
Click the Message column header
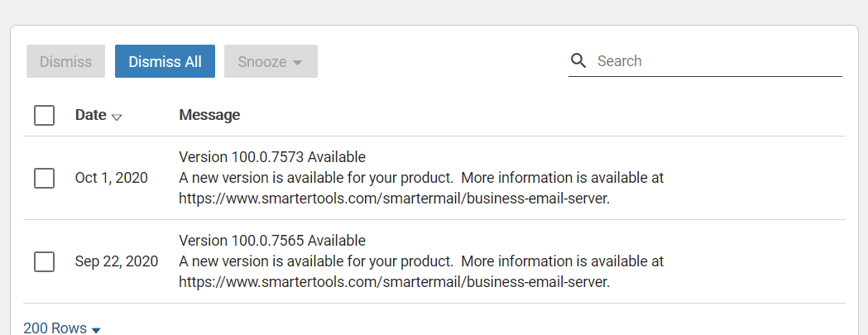209,115
